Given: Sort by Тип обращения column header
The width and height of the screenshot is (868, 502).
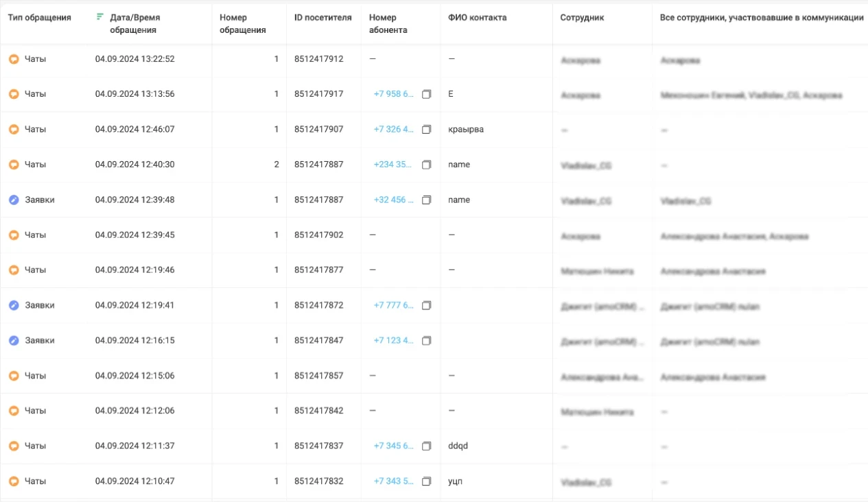Looking at the screenshot, I should [40, 18].
